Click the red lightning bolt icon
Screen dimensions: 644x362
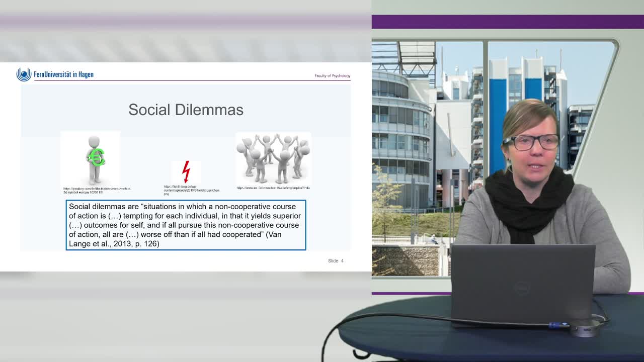coord(186,172)
